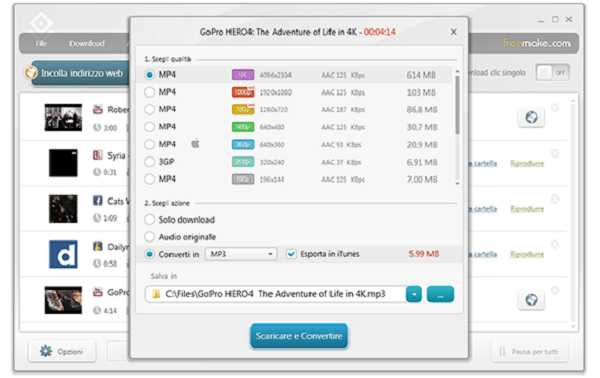This screenshot has height=378, width=600.
Task: Click the yellow 720p quality badge
Action: point(243,109)
